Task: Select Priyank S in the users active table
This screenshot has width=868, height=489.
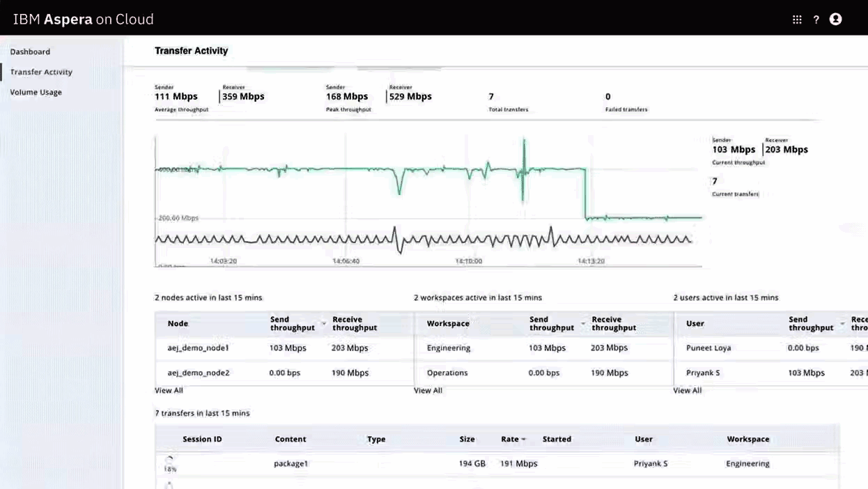Action: (x=703, y=373)
